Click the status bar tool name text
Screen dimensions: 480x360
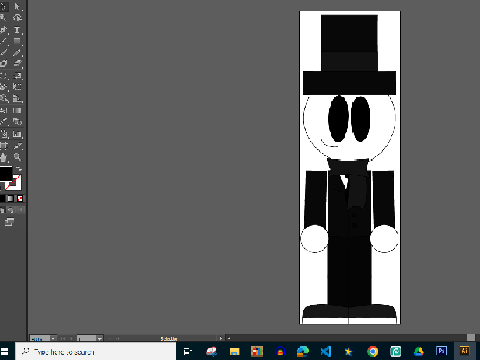click(x=169, y=339)
